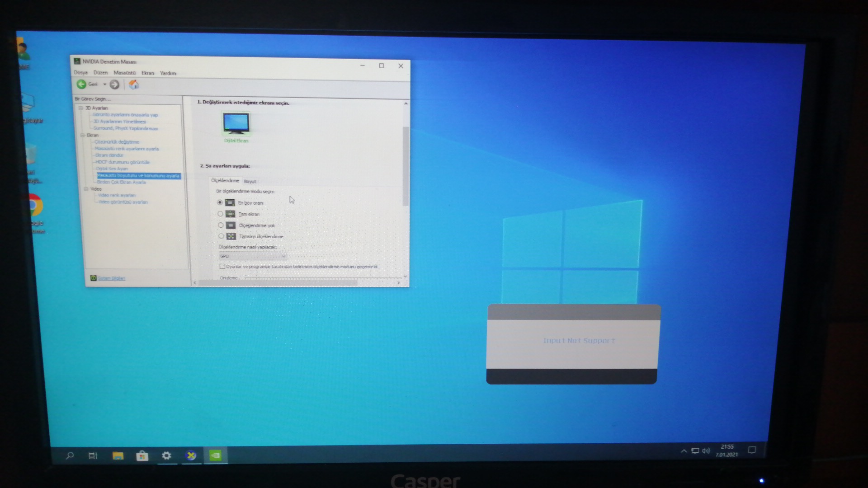Open the GPU scaling dropdown
Image resolution: width=868 pixels, height=488 pixels.
[253, 256]
